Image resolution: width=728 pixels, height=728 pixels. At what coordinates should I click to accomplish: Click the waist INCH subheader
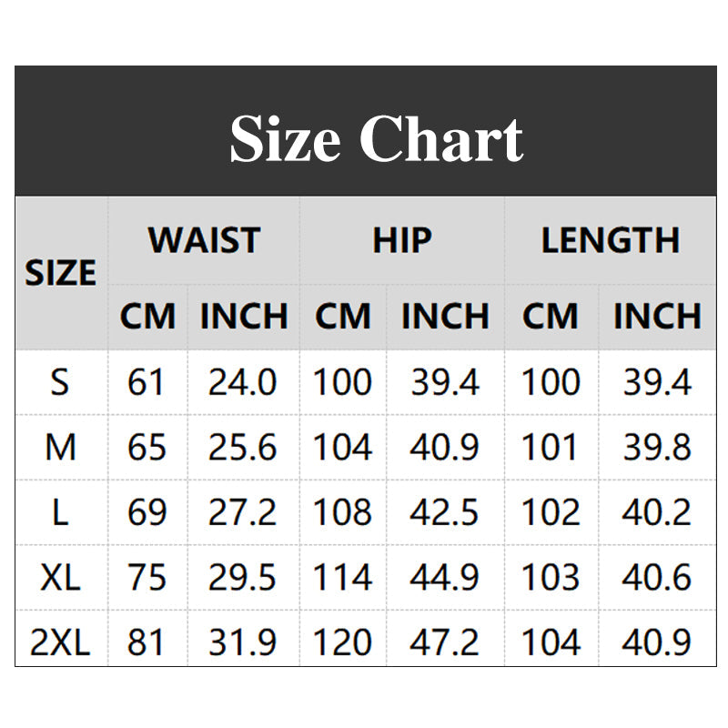243,317
